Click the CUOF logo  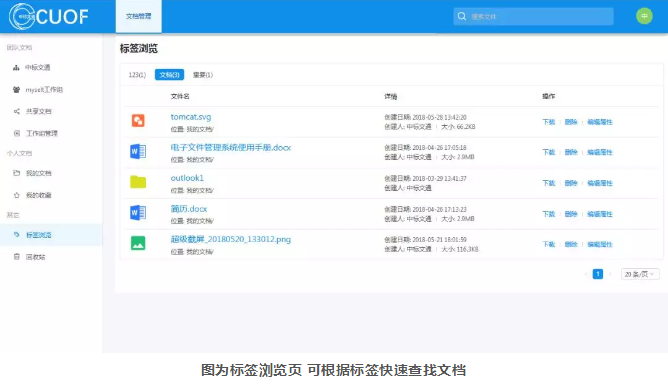49,17
